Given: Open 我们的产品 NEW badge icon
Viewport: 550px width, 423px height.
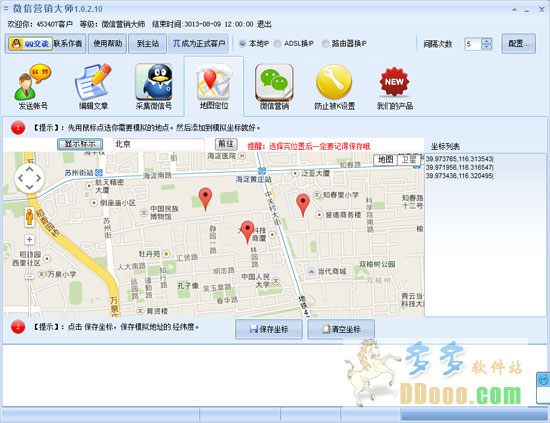Looking at the screenshot, I should [x=395, y=87].
